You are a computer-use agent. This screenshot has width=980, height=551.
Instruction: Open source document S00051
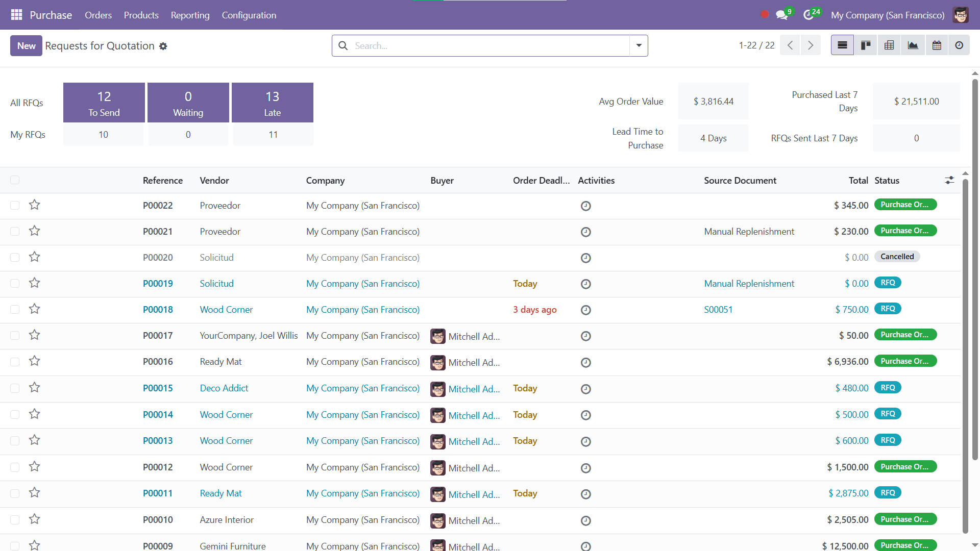click(718, 310)
